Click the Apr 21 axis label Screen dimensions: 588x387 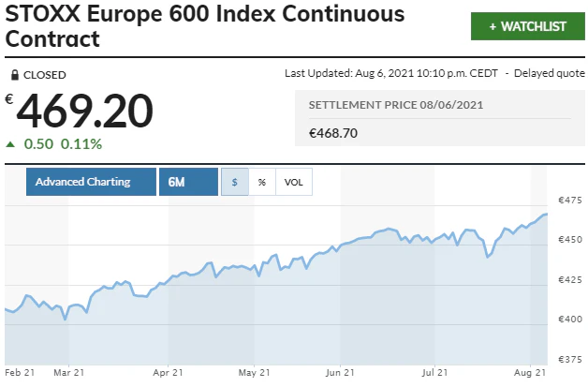tap(168, 374)
